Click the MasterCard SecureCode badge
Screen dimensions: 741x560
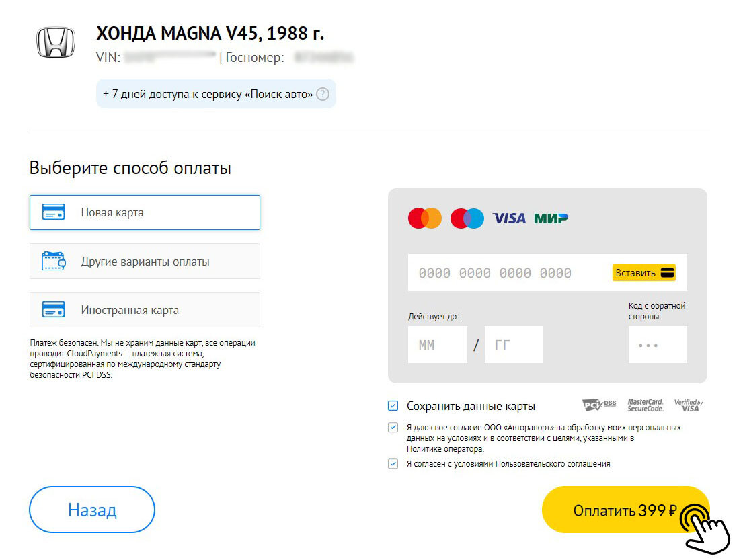pyautogui.click(x=646, y=405)
